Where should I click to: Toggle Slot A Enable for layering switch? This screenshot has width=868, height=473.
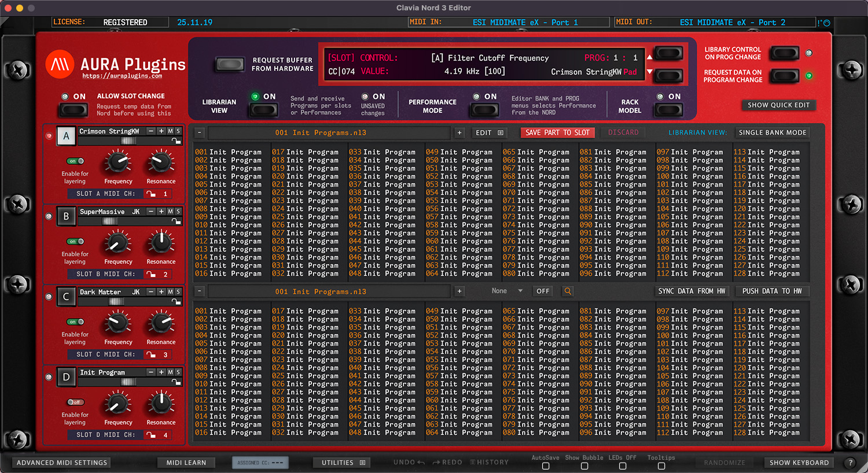click(x=75, y=161)
